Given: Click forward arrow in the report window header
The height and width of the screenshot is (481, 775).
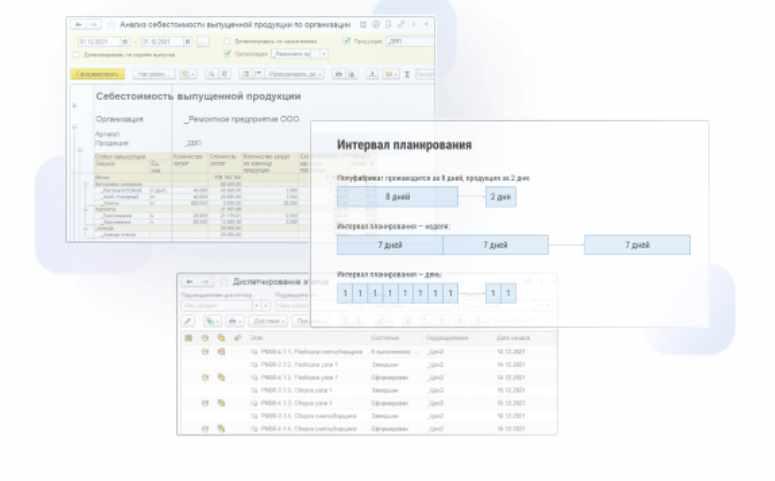Looking at the screenshot, I should click(94, 23).
